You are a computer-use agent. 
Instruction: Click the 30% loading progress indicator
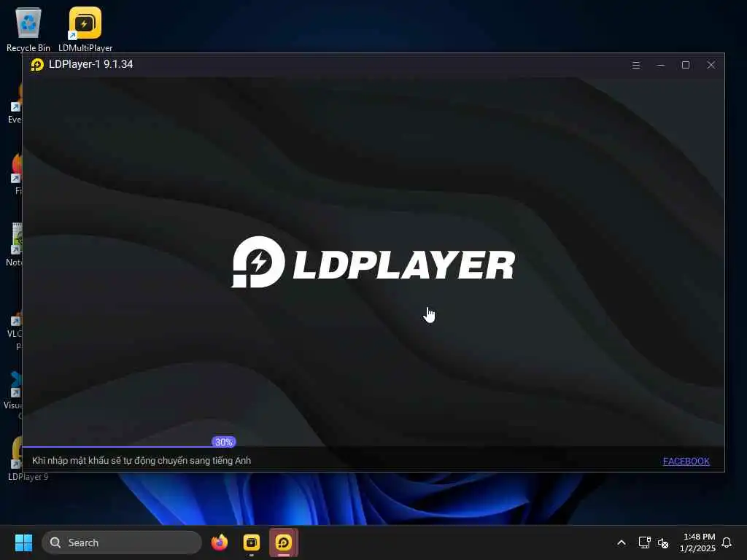coord(223,442)
